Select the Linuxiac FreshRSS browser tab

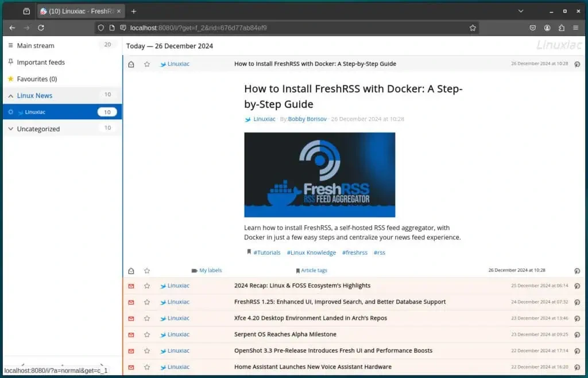tap(80, 11)
